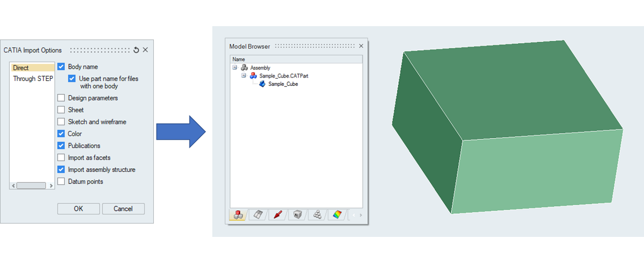Image resolution: width=644 pixels, height=268 pixels.
Task: Click the CATIA Import Options title text
Action: point(33,50)
